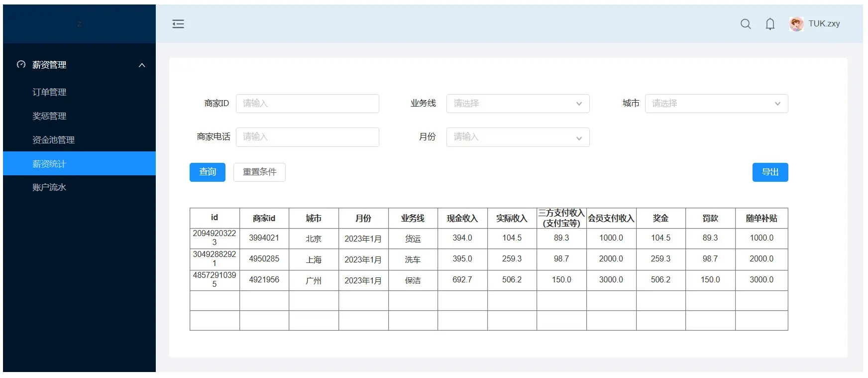
Task: Open the 业务线 dropdown
Action: 518,104
